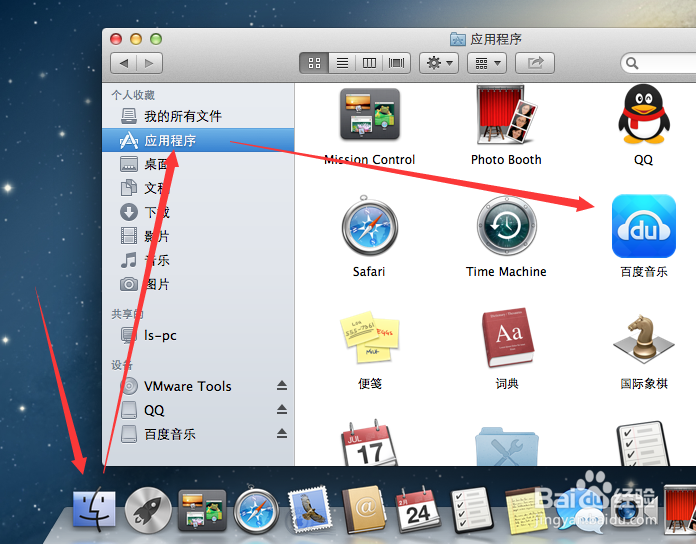Screen dimensions: 696x544
Task: Select the music sidebar item
Action: pos(198,260)
